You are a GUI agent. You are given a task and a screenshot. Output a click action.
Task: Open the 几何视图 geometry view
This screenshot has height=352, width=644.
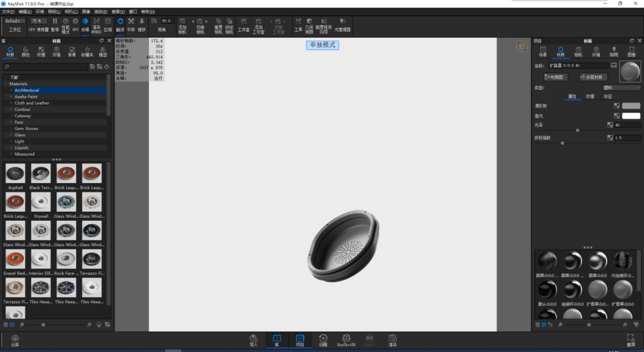click(309, 26)
